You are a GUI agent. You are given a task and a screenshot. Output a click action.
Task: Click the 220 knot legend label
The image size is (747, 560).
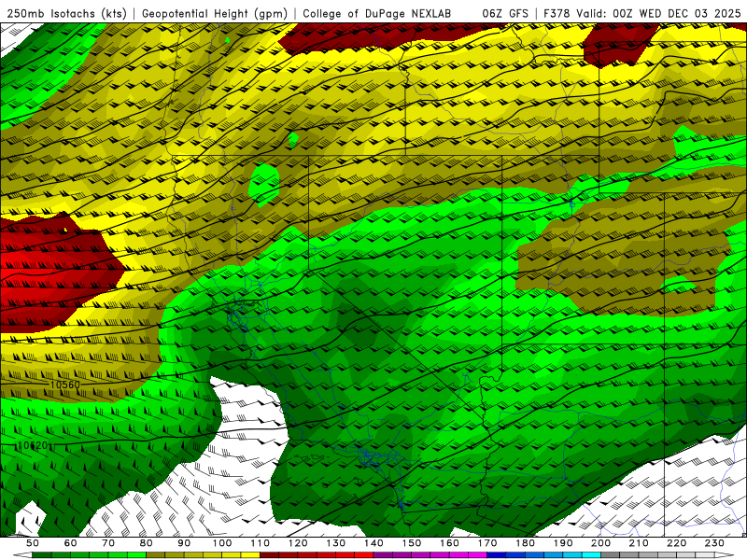(x=676, y=543)
